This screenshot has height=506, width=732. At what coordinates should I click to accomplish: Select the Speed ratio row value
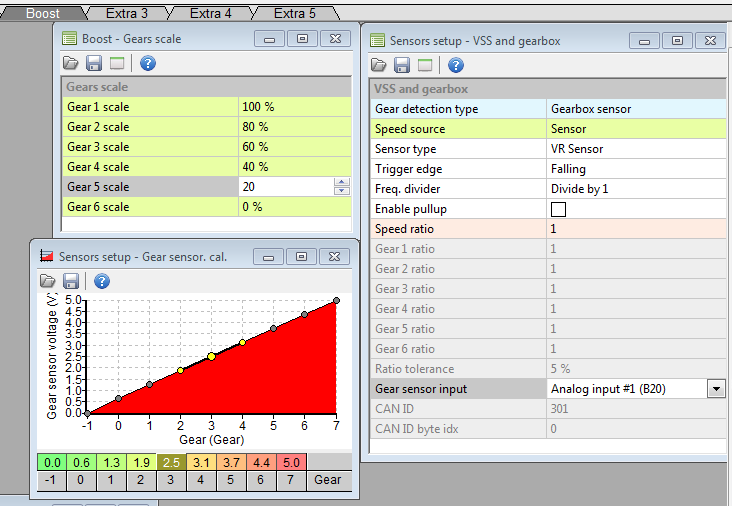pos(634,229)
